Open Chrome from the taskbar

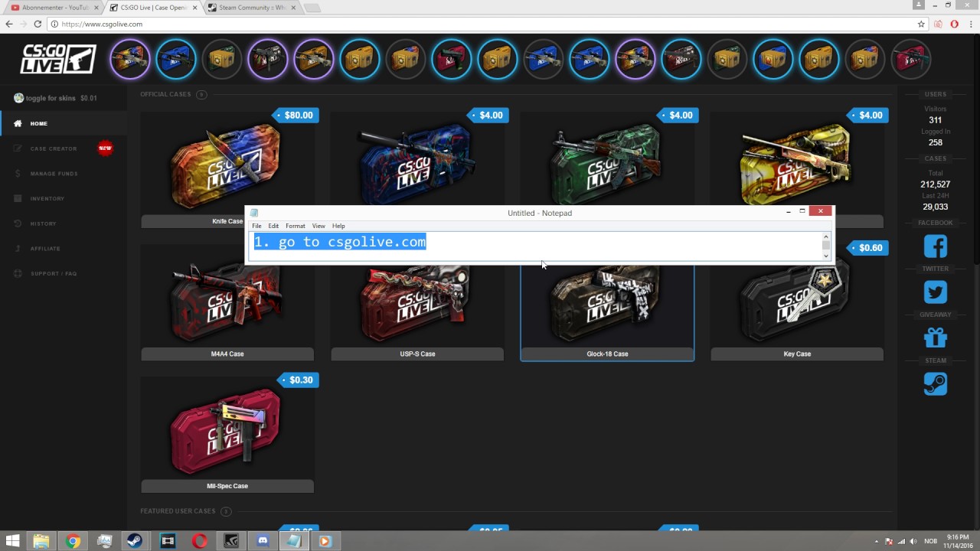(x=73, y=541)
